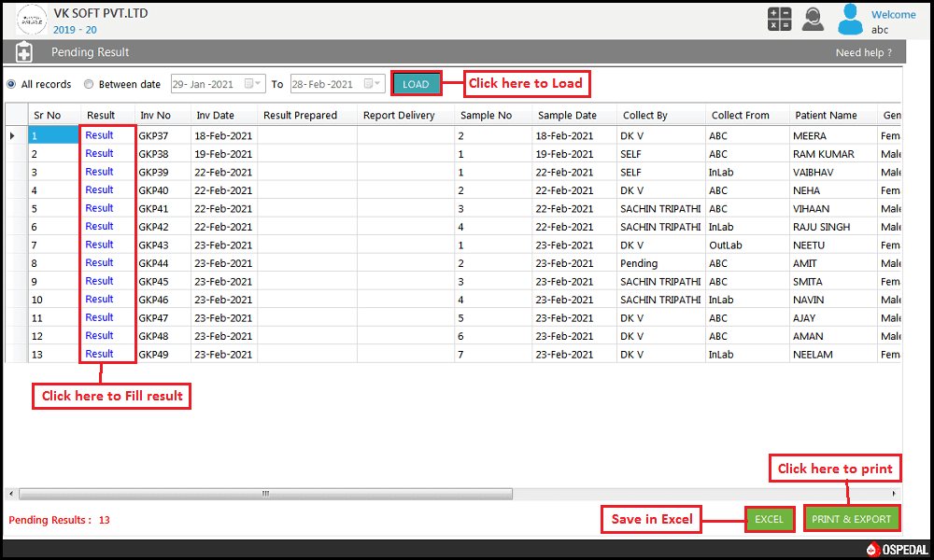Click the support headset icon
Image resolution: width=934 pixels, height=560 pixels.
pos(813,19)
